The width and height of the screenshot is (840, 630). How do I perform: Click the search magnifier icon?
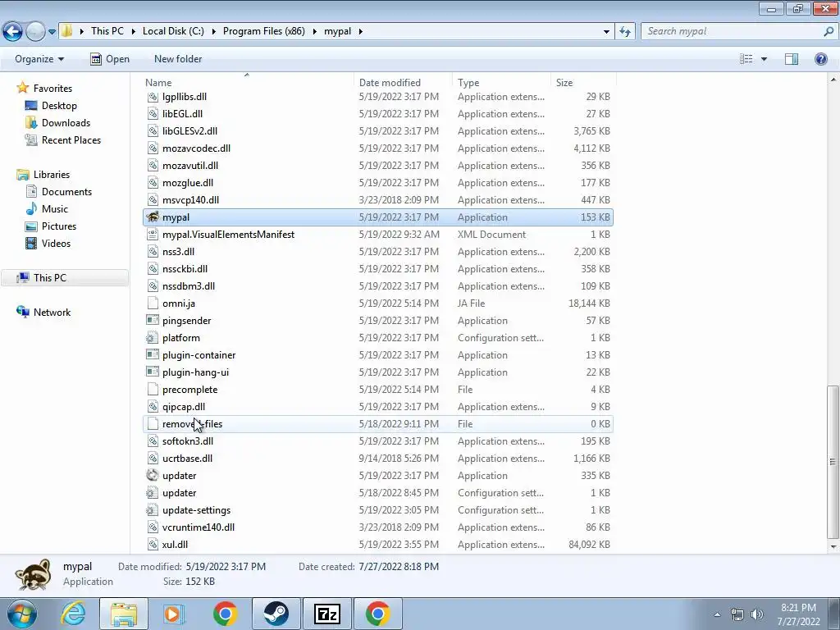coord(829,31)
